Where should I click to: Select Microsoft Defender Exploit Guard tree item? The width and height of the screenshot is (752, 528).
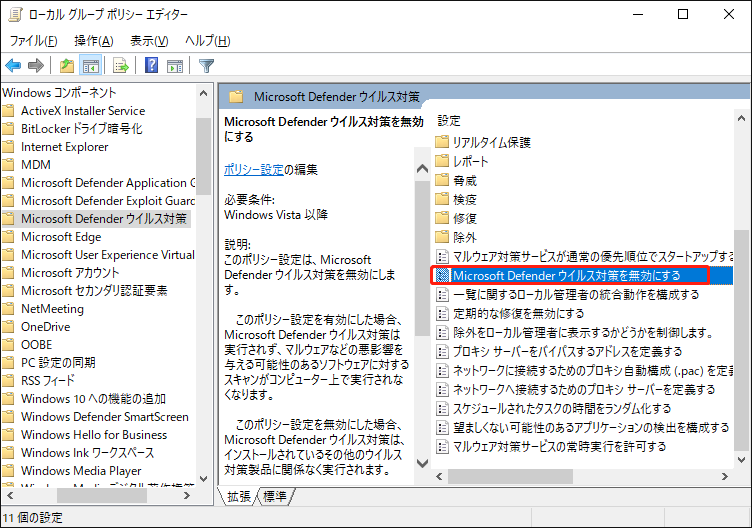(108, 200)
